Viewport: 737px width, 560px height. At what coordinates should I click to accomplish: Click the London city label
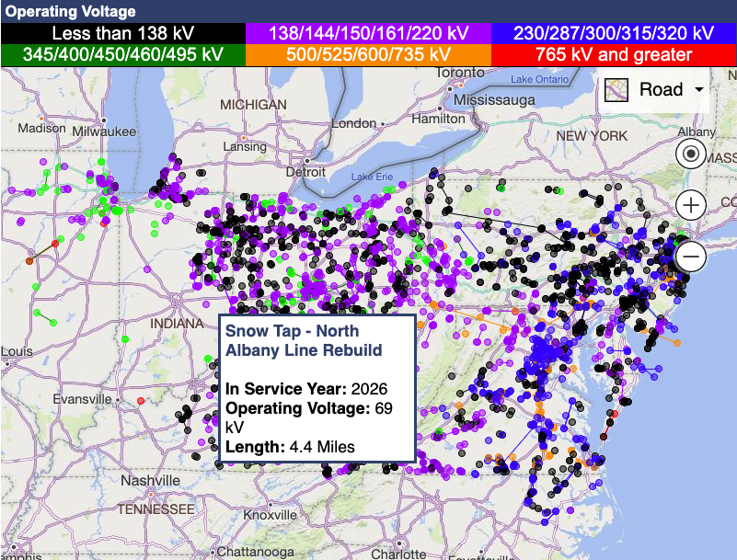(354, 123)
